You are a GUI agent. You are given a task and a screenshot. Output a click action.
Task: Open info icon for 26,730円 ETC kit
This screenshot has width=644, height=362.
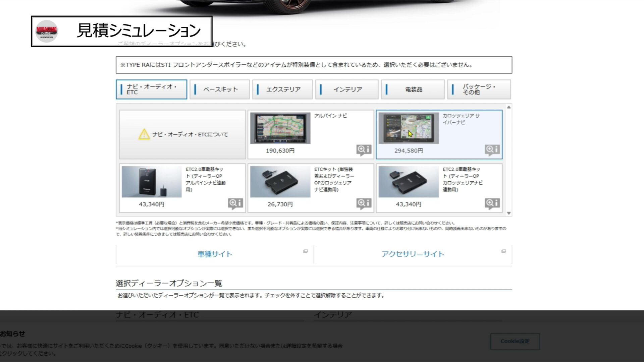[x=364, y=203]
